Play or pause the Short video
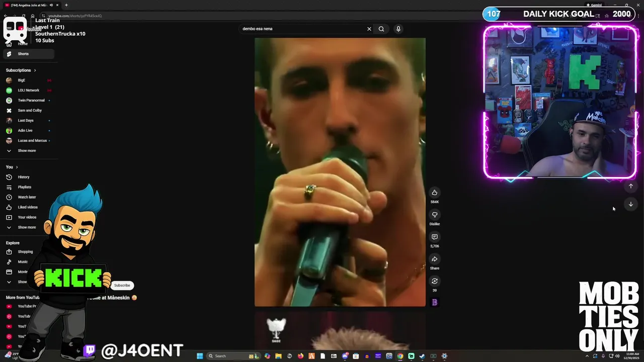The height and width of the screenshot is (362, 644). click(340, 172)
